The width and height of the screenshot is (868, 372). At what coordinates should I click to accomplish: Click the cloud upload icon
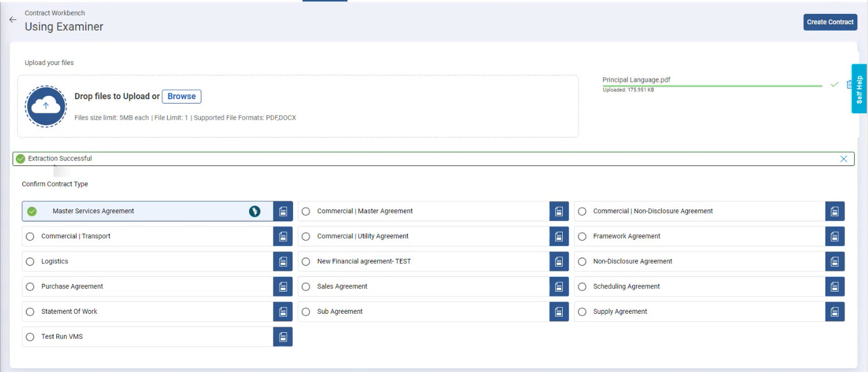[46, 106]
